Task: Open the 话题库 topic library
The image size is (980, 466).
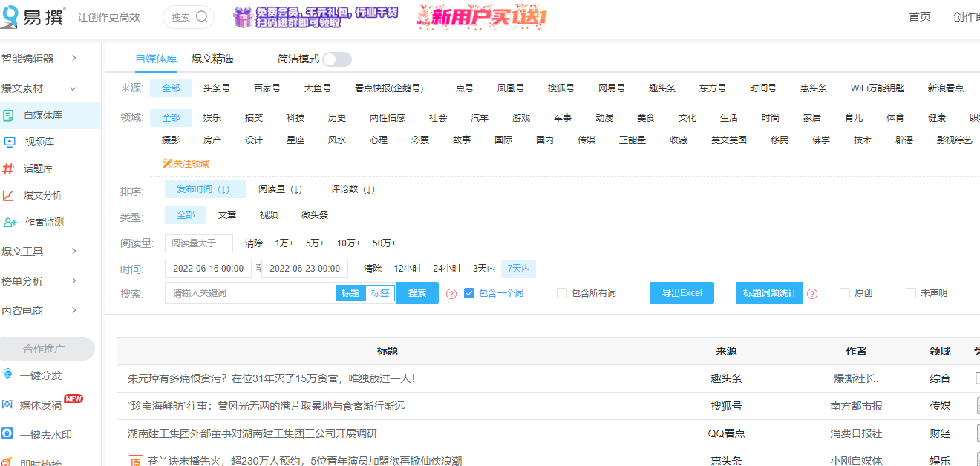Action: point(41,168)
